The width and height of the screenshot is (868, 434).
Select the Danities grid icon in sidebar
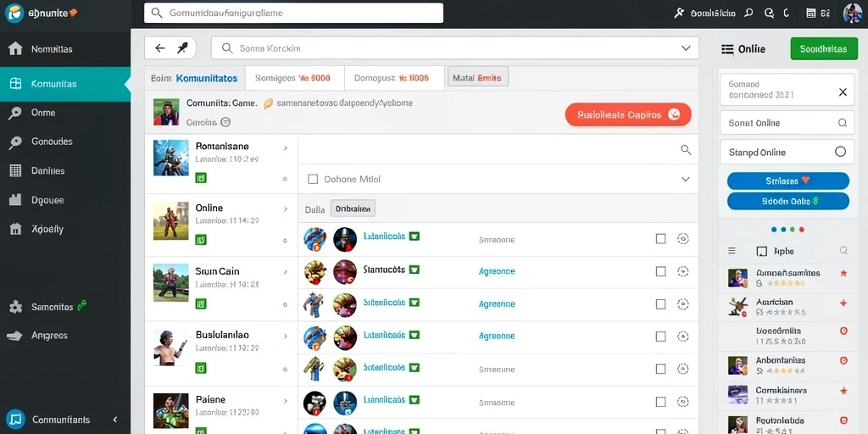coord(15,170)
